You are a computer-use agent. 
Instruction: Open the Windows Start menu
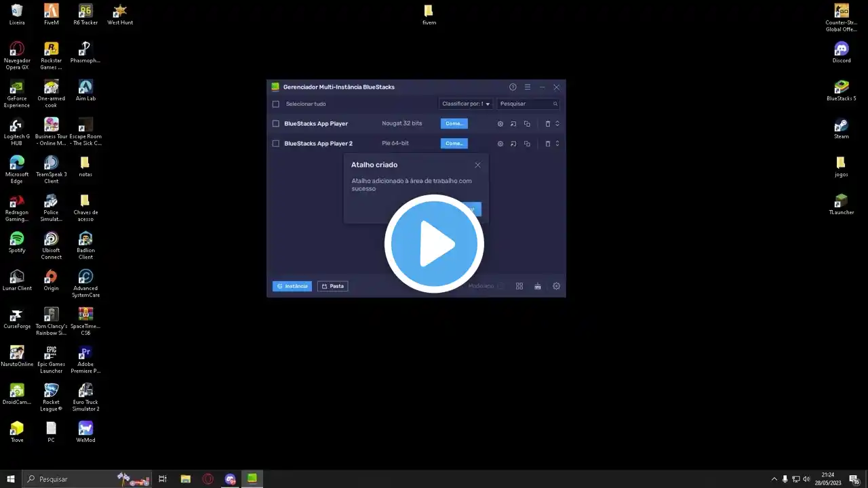(x=11, y=479)
